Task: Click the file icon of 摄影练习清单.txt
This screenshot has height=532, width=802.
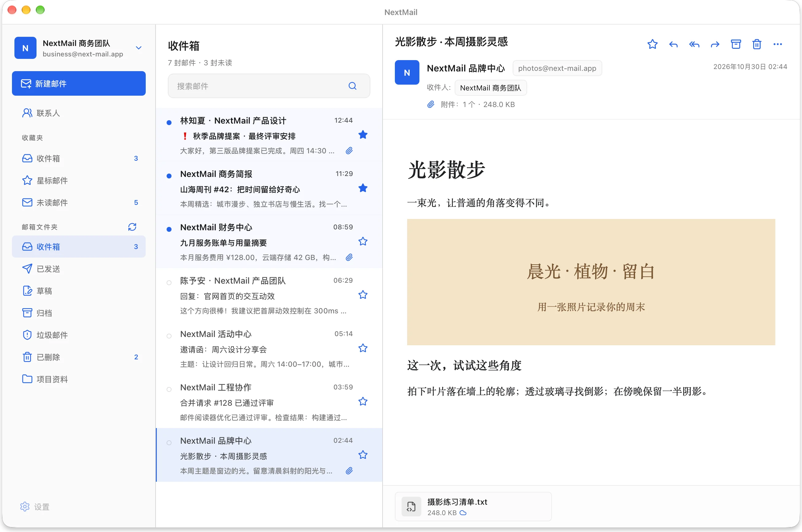Action: [x=411, y=507]
